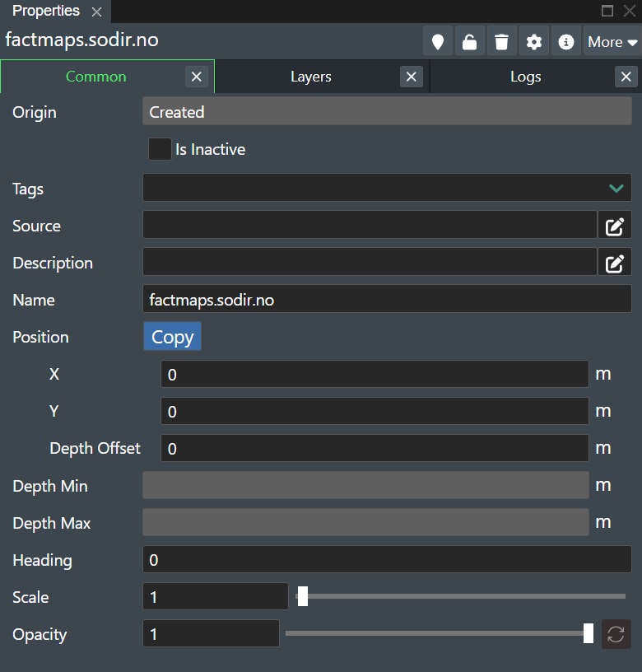
Task: Click the location pin icon in header
Action: pyautogui.click(x=438, y=41)
